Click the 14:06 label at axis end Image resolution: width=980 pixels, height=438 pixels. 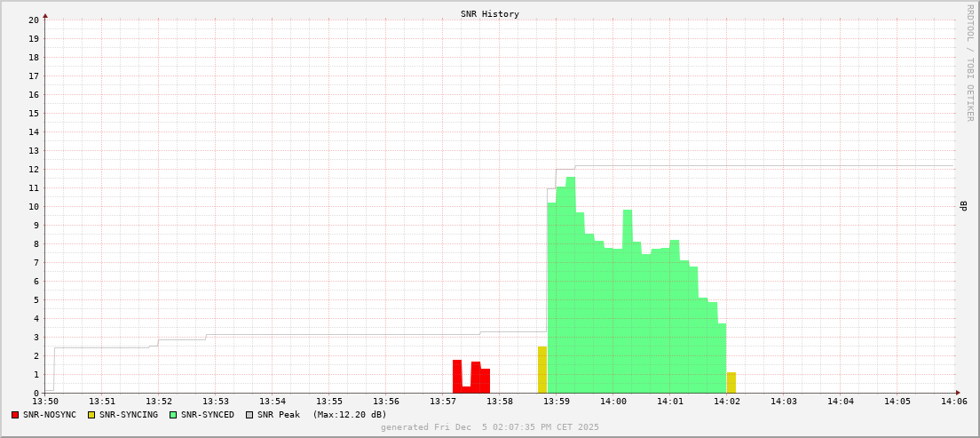pos(954,402)
